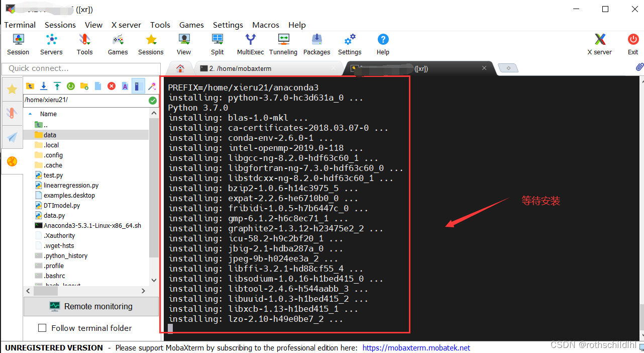Click the Sessions star toolbar icon
This screenshot has height=353, width=644.
[x=151, y=44]
